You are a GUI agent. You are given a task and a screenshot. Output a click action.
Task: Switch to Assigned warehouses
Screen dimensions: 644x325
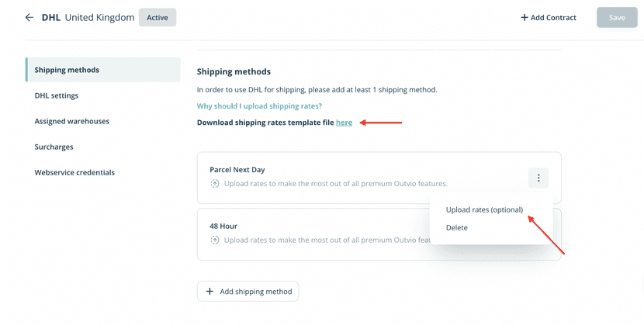click(71, 121)
